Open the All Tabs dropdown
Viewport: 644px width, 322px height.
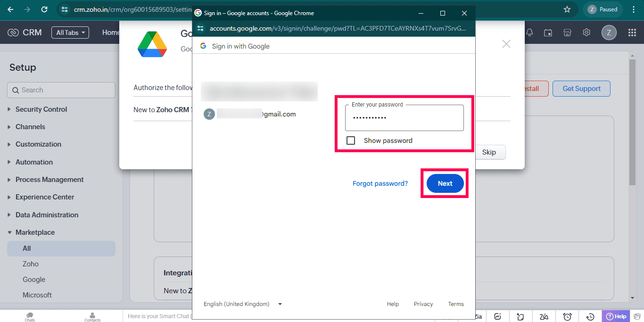coord(70,33)
